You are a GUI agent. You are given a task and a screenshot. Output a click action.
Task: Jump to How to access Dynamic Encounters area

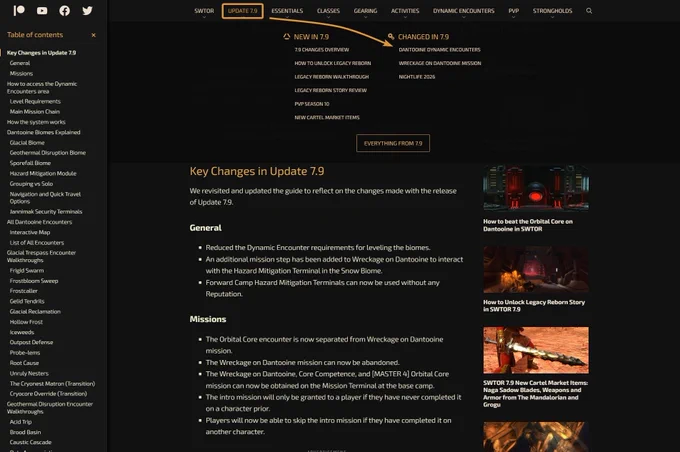coord(42,88)
